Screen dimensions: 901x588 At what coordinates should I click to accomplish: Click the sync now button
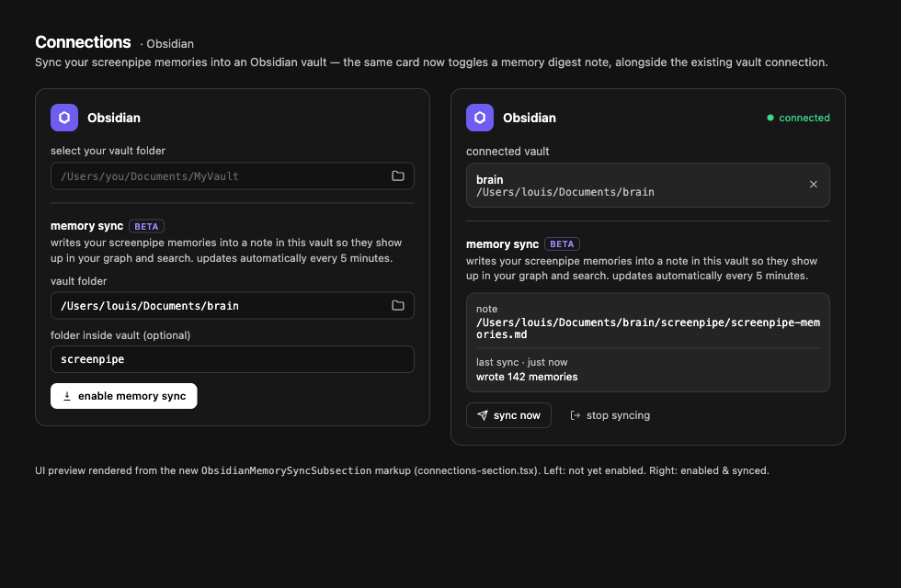tap(508, 415)
